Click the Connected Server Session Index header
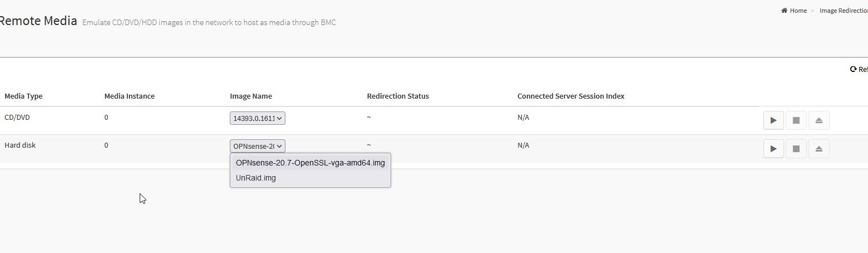 (x=571, y=96)
